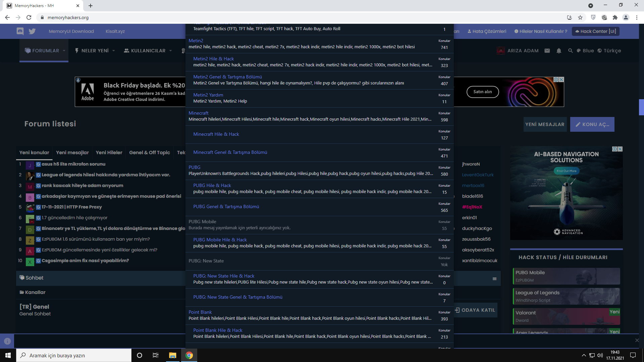
Task: Bookmark this page with the star icon
Action: click(x=580, y=17)
